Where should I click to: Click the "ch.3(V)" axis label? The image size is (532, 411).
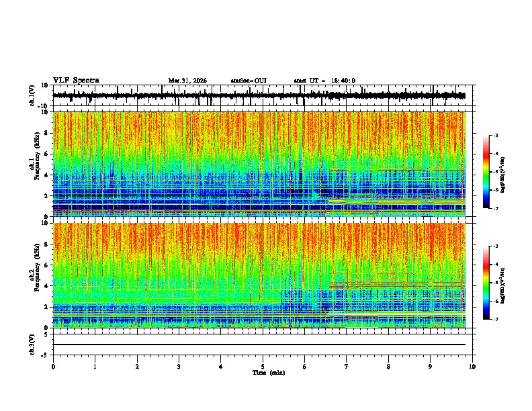pos(32,345)
